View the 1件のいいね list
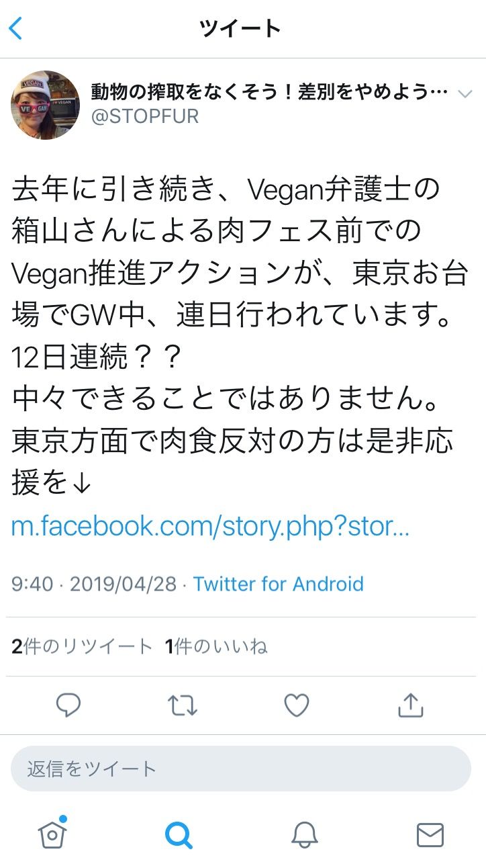The width and height of the screenshot is (486, 868). (216, 646)
